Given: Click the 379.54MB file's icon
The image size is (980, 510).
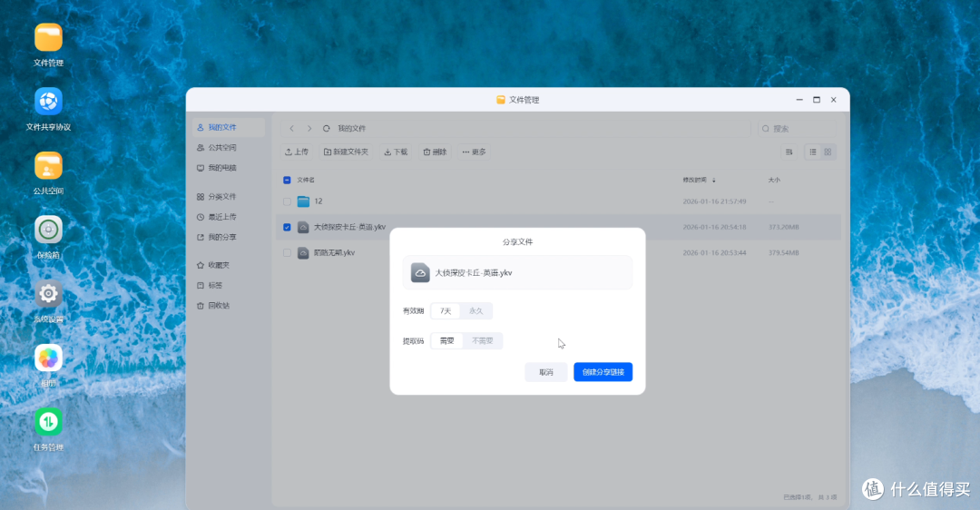Looking at the screenshot, I should (303, 252).
